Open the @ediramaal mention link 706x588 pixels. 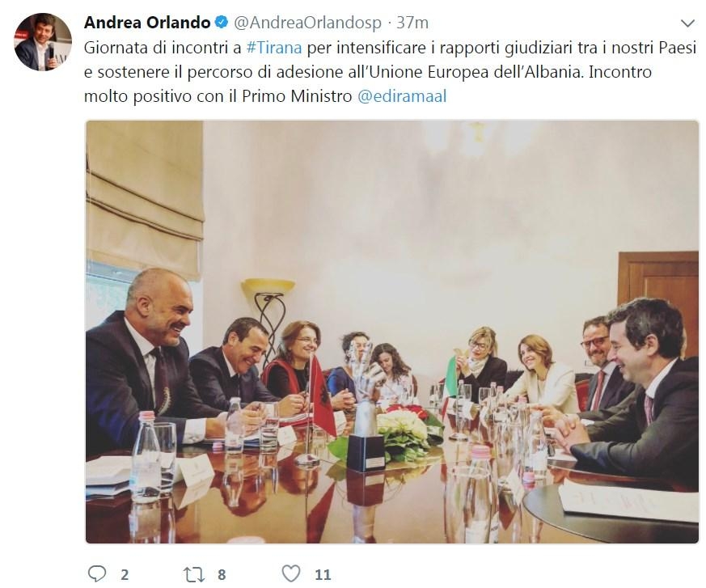402,96
